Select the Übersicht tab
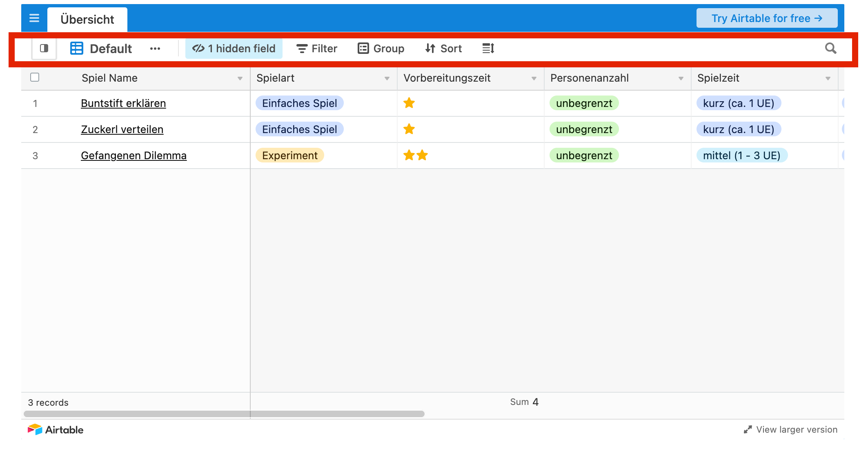This screenshot has height=449, width=868. pyautogui.click(x=87, y=19)
